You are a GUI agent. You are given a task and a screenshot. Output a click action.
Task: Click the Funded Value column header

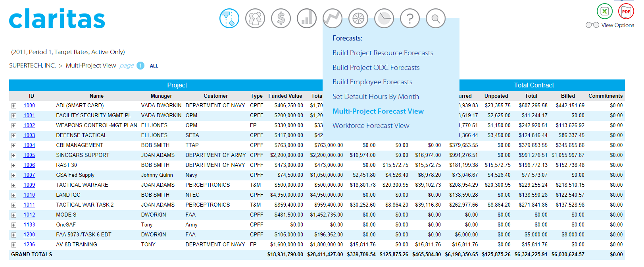[285, 96]
